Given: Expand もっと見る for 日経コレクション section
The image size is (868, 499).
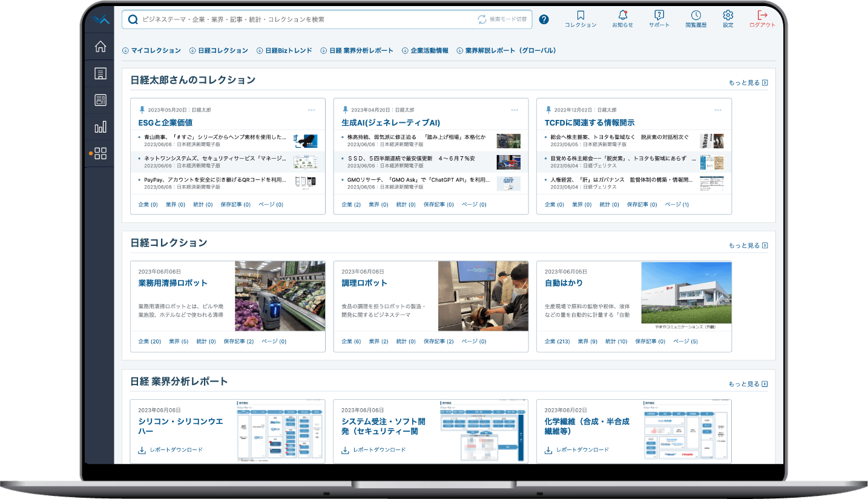Looking at the screenshot, I should (748, 245).
